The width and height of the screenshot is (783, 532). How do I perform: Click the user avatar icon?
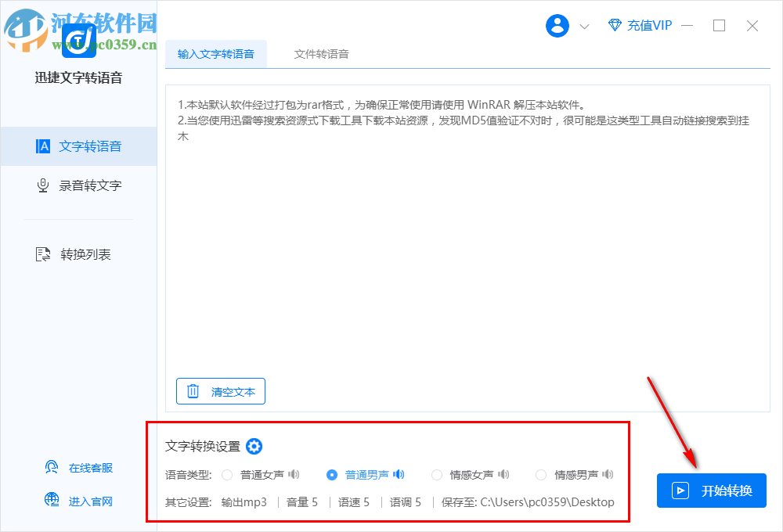pyautogui.click(x=557, y=25)
